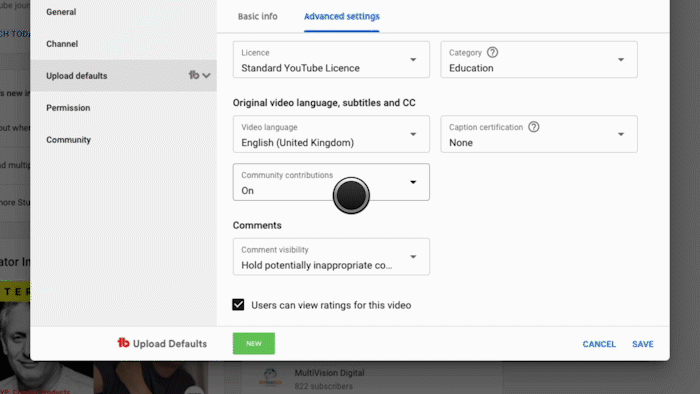Image resolution: width=700 pixels, height=394 pixels.
Task: Click the Category help question mark icon
Action: point(492,52)
